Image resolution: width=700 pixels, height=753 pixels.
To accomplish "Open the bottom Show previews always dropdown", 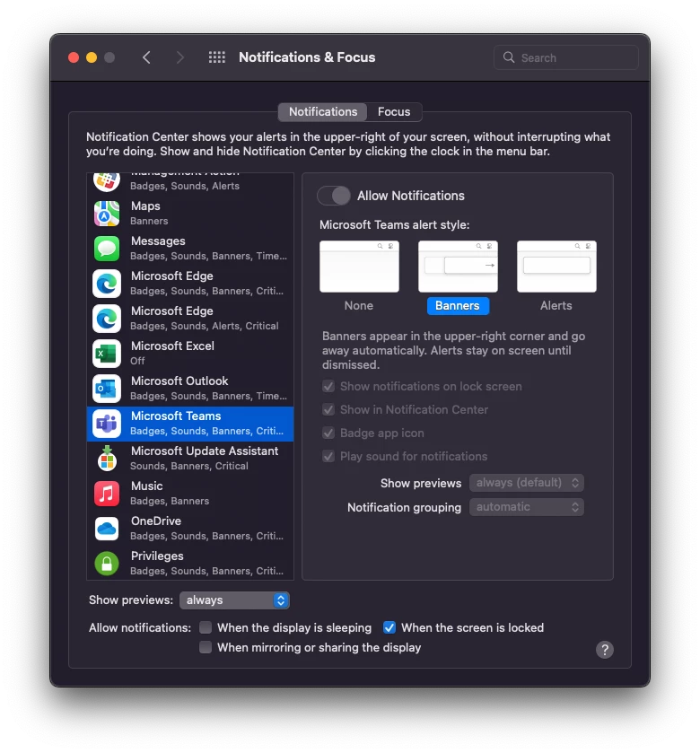I will pyautogui.click(x=234, y=600).
